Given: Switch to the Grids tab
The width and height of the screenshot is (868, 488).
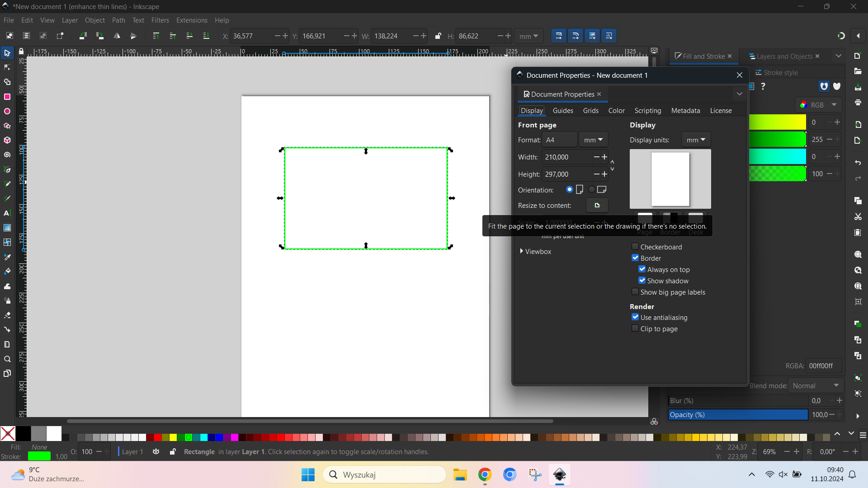Looking at the screenshot, I should click(590, 110).
